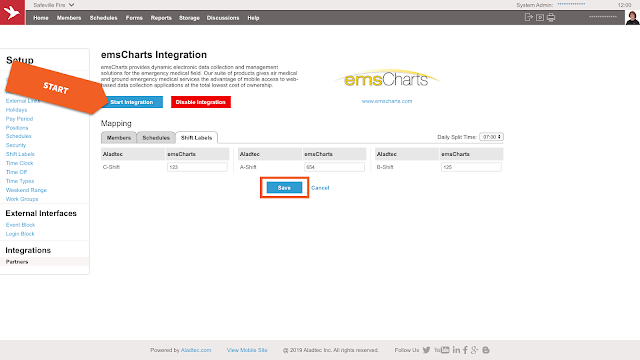This screenshot has height=360, width=640.
Task: Open the LinkedIn icon in the footer
Action: pyautogui.click(x=456, y=350)
